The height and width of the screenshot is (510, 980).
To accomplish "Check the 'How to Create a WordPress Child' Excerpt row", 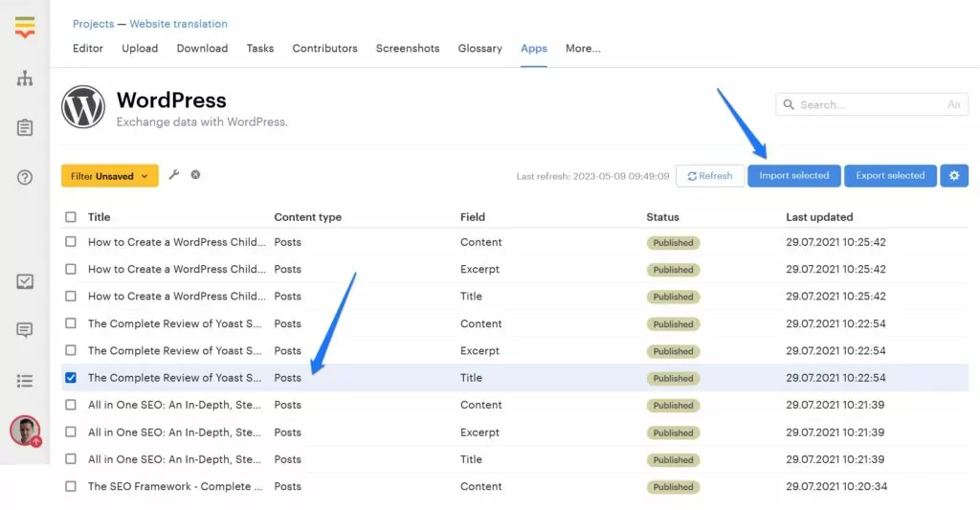I will 71,269.
